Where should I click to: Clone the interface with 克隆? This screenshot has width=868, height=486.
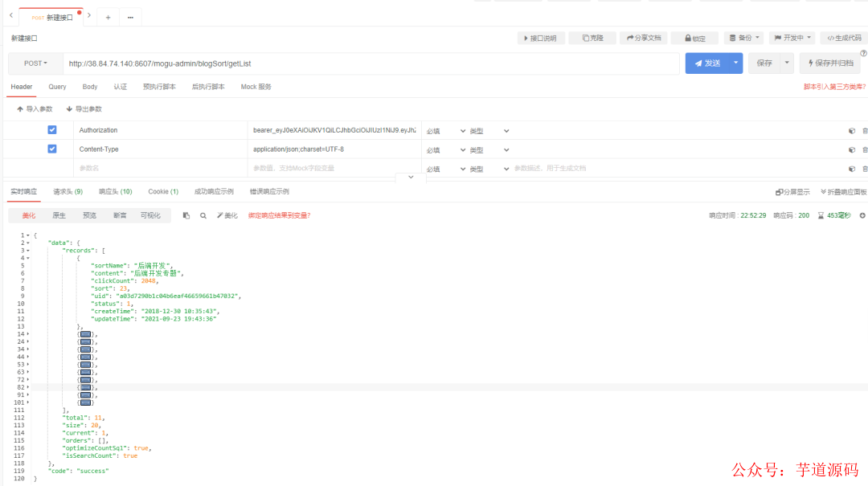pyautogui.click(x=592, y=39)
